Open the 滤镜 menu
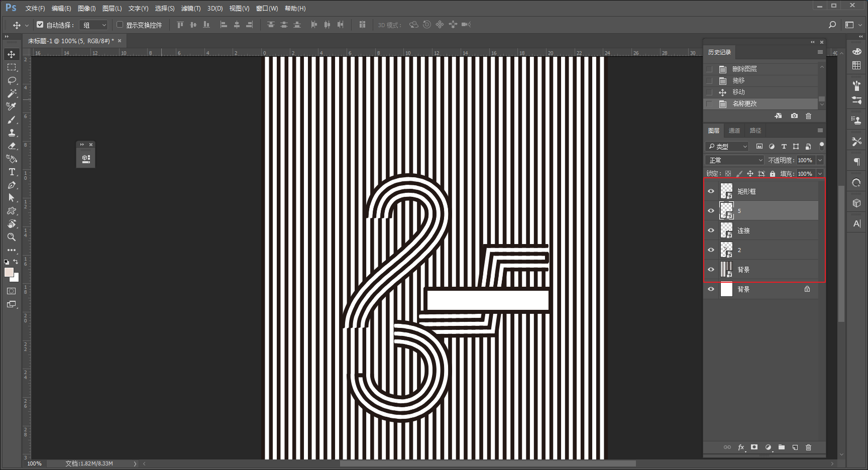 pos(191,9)
